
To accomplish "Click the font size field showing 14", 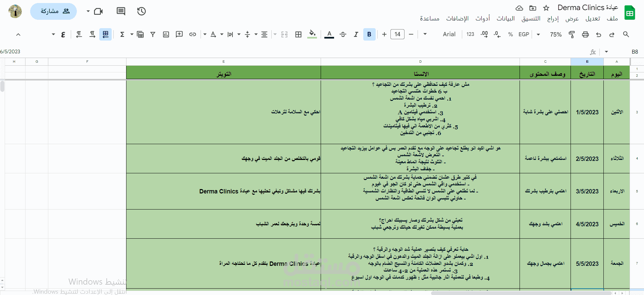I will pyautogui.click(x=397, y=34).
